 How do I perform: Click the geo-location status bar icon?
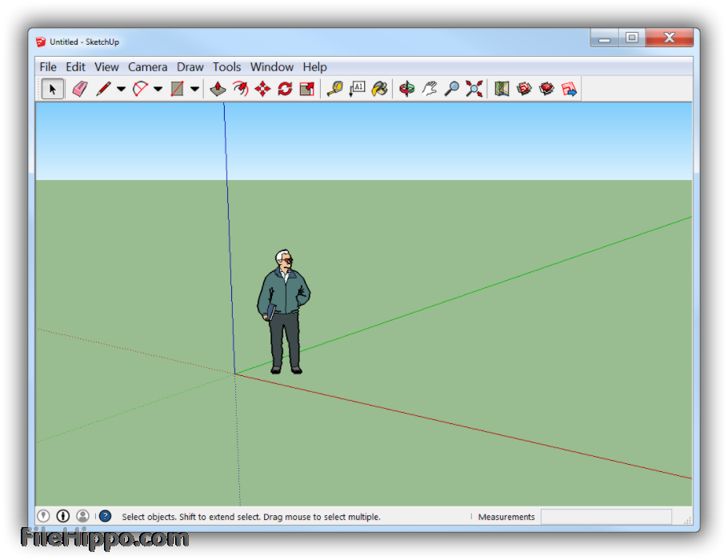(43, 516)
